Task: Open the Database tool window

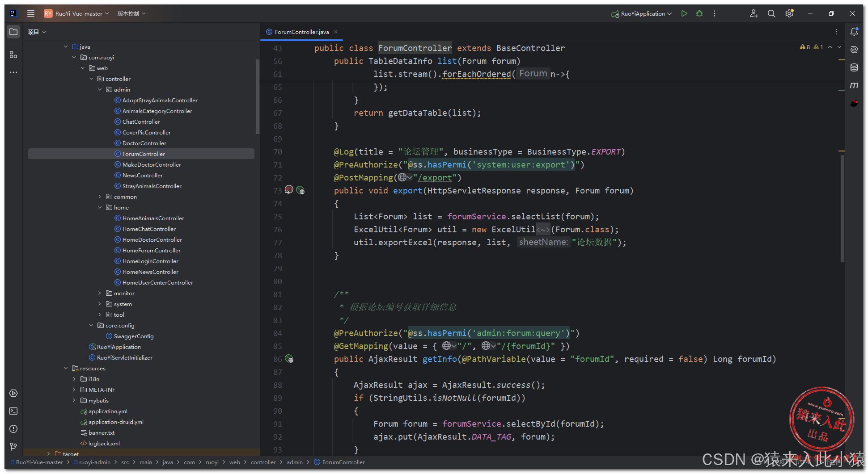Action: tap(854, 67)
